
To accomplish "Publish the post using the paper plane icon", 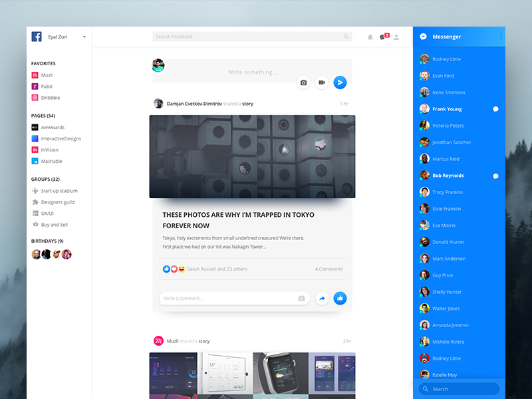I will coord(340,82).
